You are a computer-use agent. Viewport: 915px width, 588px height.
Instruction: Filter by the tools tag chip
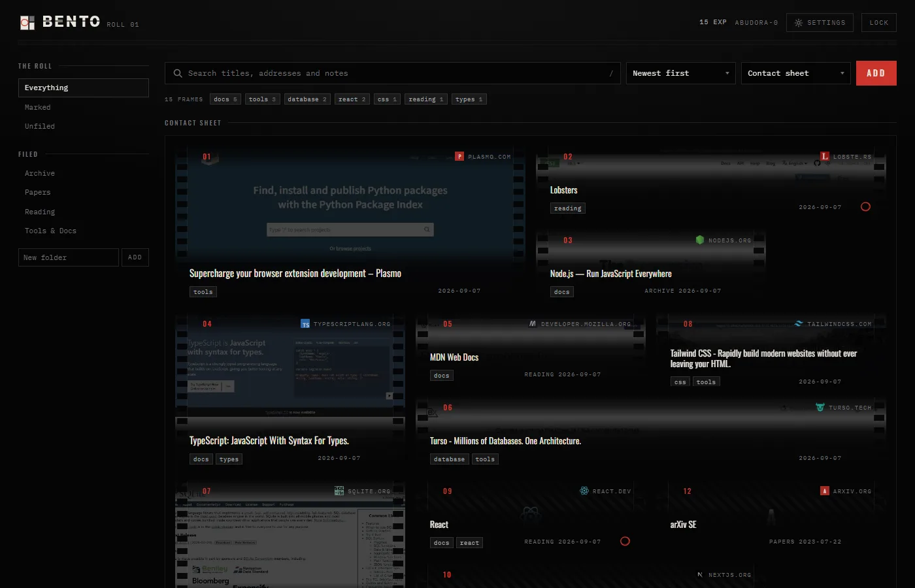(x=263, y=99)
